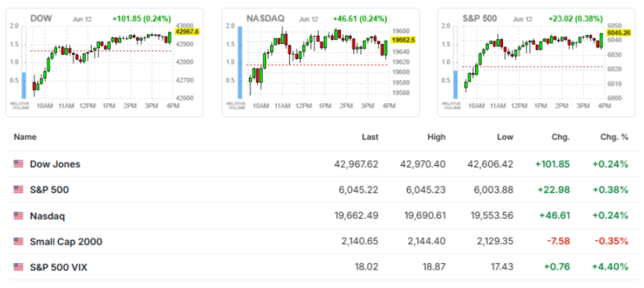The image size is (644, 288).
Task: Sort table by the High column header
Action: [436, 137]
